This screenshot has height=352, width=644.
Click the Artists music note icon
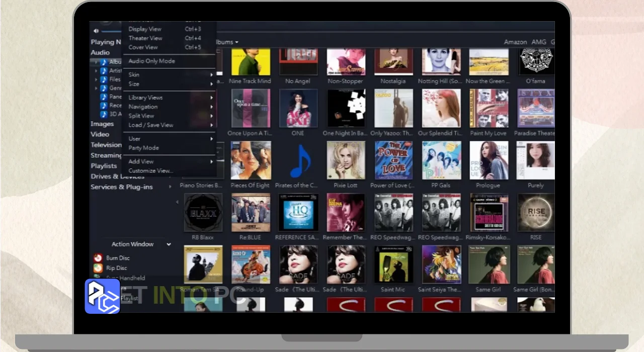pos(104,71)
